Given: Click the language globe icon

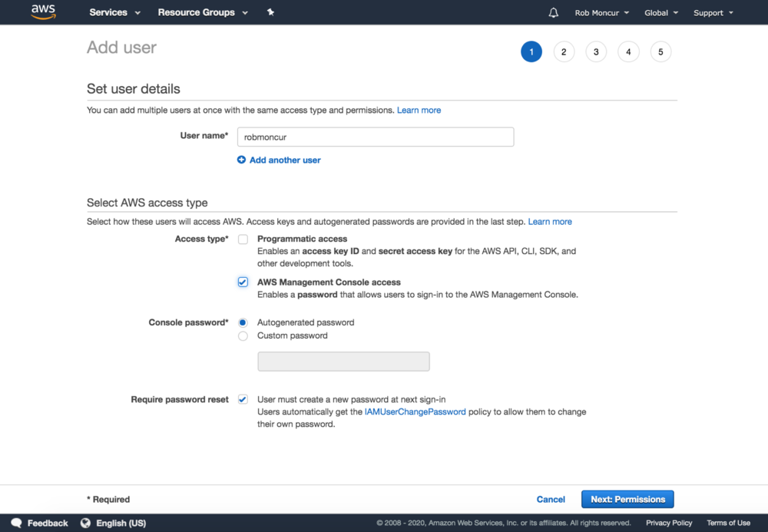Looking at the screenshot, I should pos(85,523).
